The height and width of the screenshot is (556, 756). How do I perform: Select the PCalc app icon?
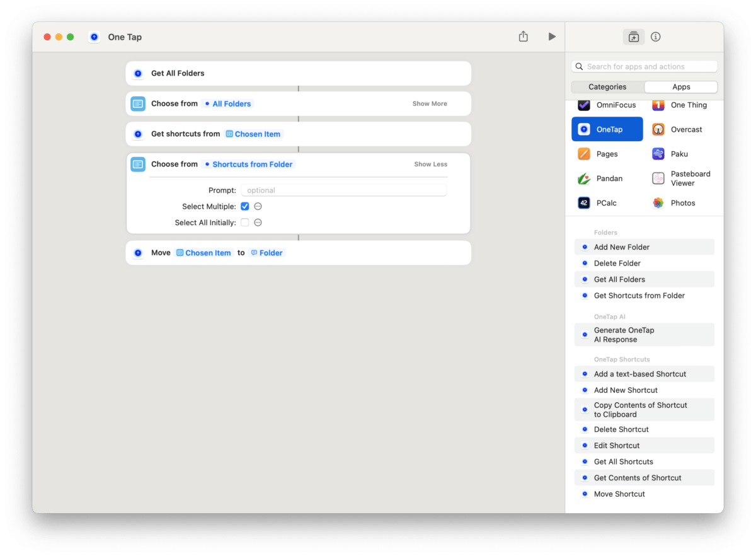pyautogui.click(x=583, y=202)
